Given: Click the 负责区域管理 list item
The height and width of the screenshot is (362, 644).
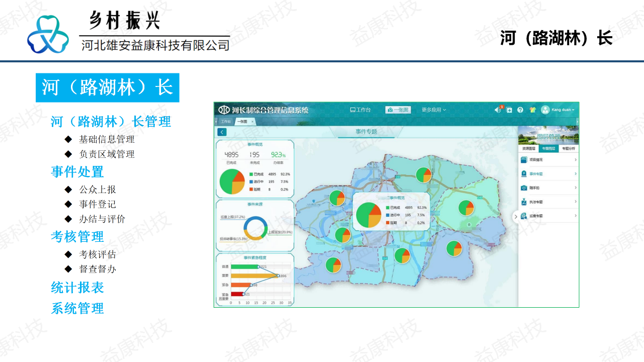Looking at the screenshot, I should click(107, 154).
